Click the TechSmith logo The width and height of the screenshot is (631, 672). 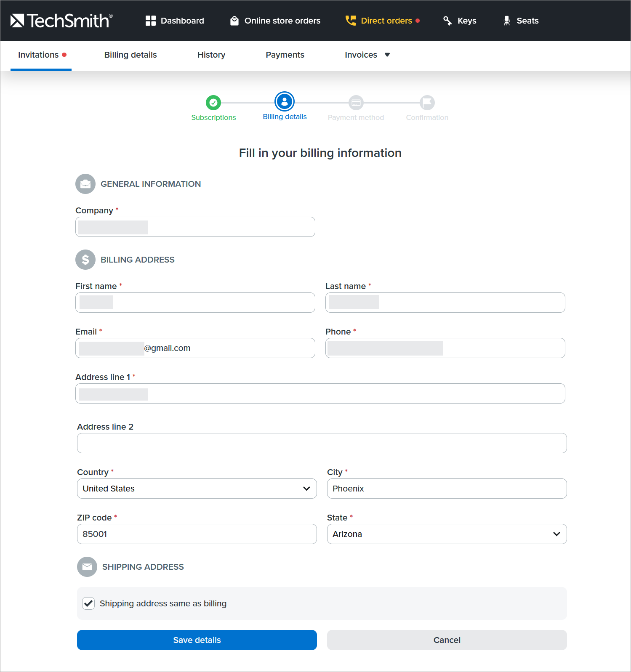(x=61, y=21)
